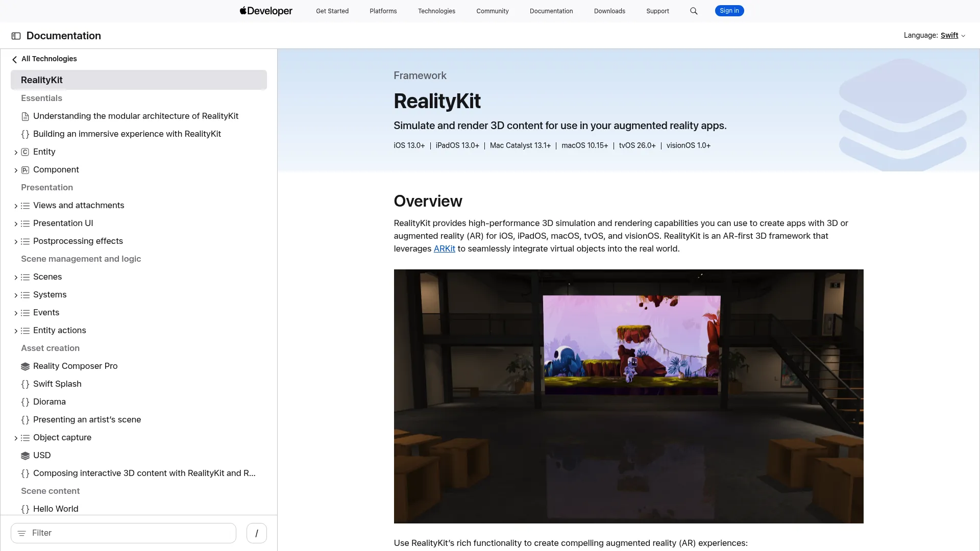Viewport: 980px width, 551px height.
Task: Click the list icon beside Events
Action: tap(25, 313)
